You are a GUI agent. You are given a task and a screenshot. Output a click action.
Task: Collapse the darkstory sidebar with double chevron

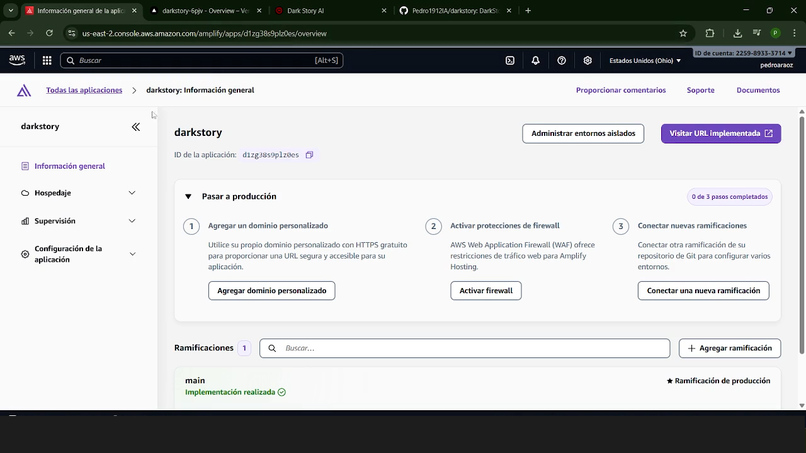136,126
